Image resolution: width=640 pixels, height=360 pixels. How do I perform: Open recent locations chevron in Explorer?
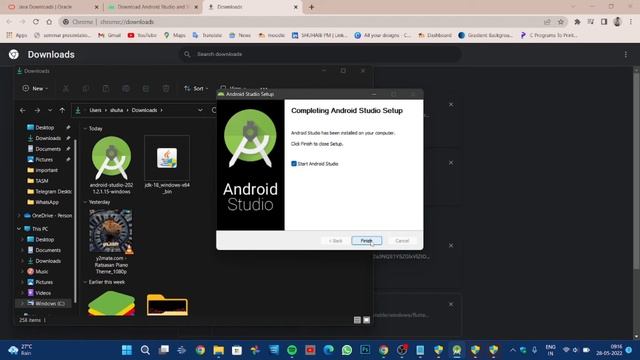(50, 110)
